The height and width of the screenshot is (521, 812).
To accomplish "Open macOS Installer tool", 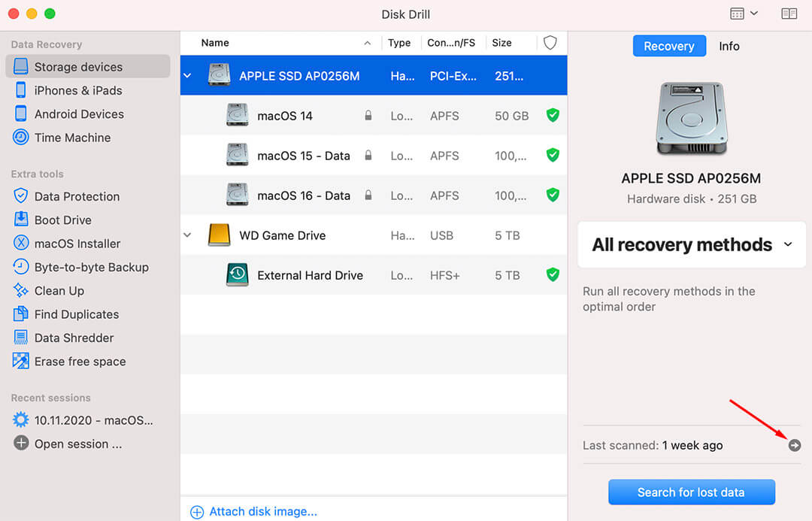I will click(77, 244).
